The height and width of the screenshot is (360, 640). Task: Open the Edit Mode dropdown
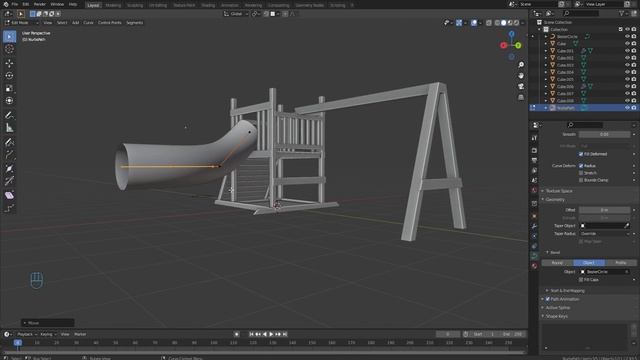(22, 23)
